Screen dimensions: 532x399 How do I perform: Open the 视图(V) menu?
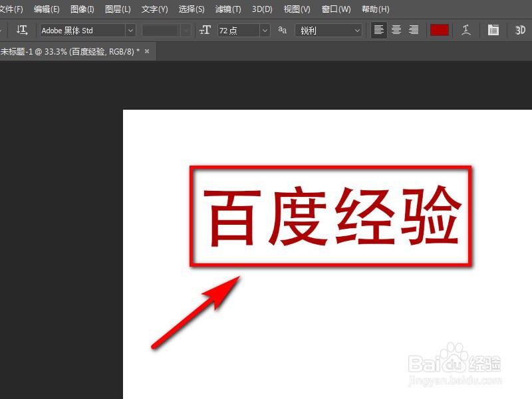[297, 9]
